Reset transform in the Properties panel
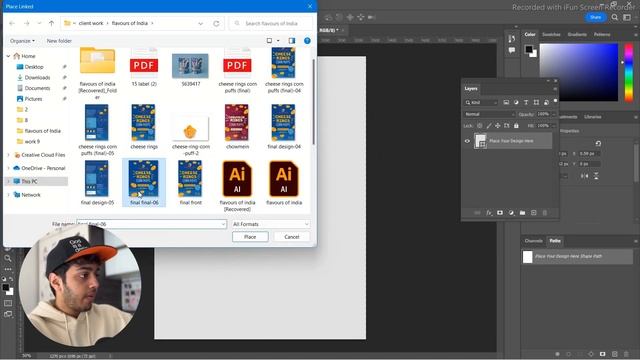 (598, 143)
